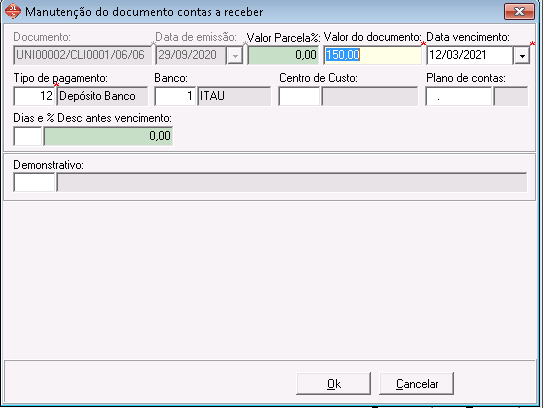The height and width of the screenshot is (408, 543).
Task: Click the Demonstrativo description field
Action: point(292,182)
